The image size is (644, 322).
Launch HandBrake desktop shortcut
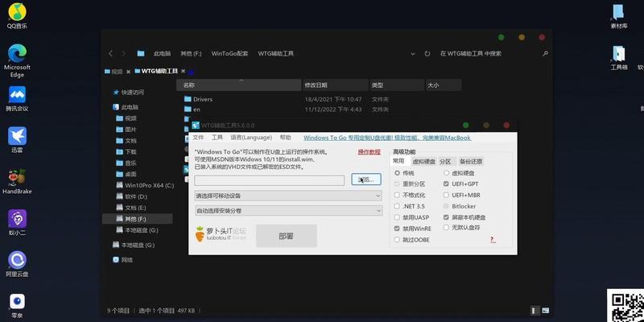click(17, 181)
